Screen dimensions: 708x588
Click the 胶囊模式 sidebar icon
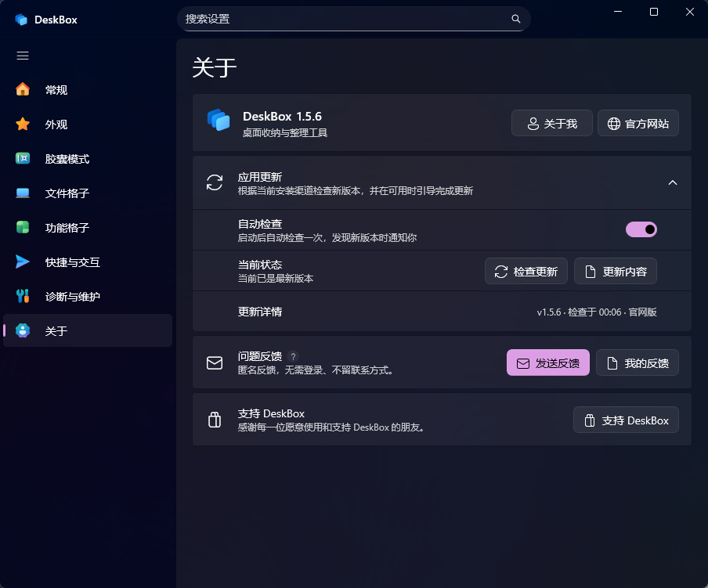[23, 158]
